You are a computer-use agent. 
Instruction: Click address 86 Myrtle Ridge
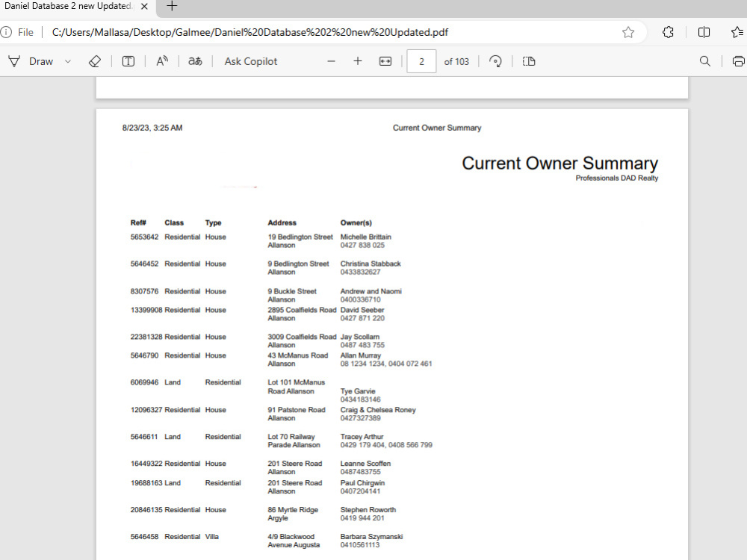pyautogui.click(x=293, y=509)
